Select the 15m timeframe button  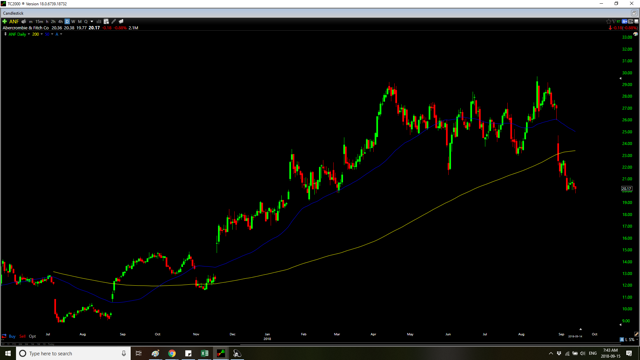39,21
